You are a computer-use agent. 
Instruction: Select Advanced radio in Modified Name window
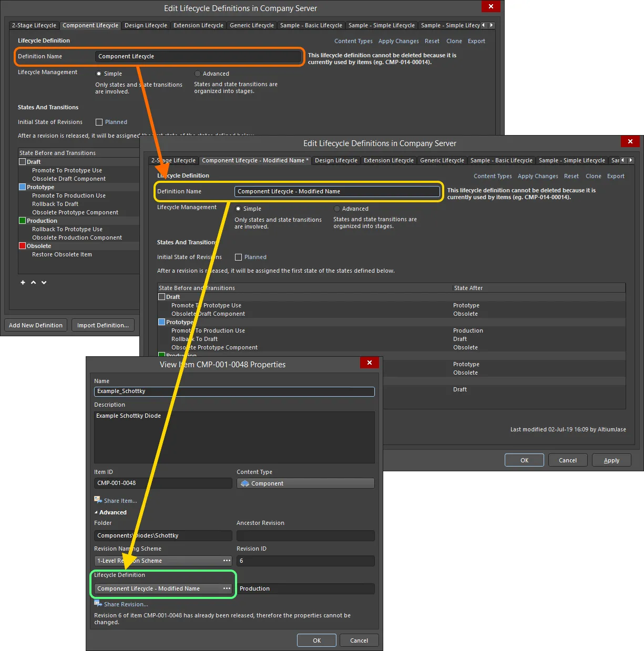click(337, 209)
